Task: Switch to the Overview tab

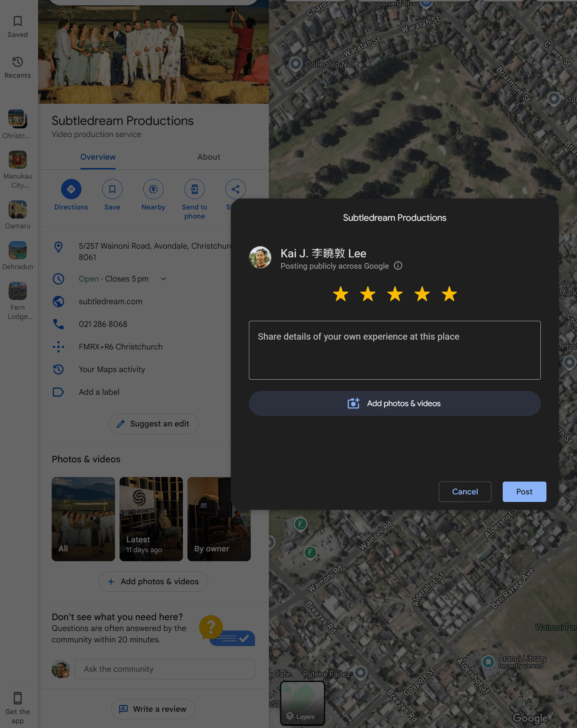Action: click(98, 157)
